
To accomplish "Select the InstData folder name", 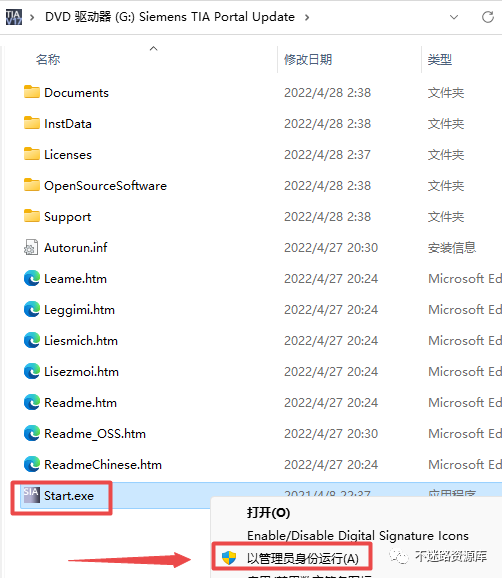I will point(68,123).
